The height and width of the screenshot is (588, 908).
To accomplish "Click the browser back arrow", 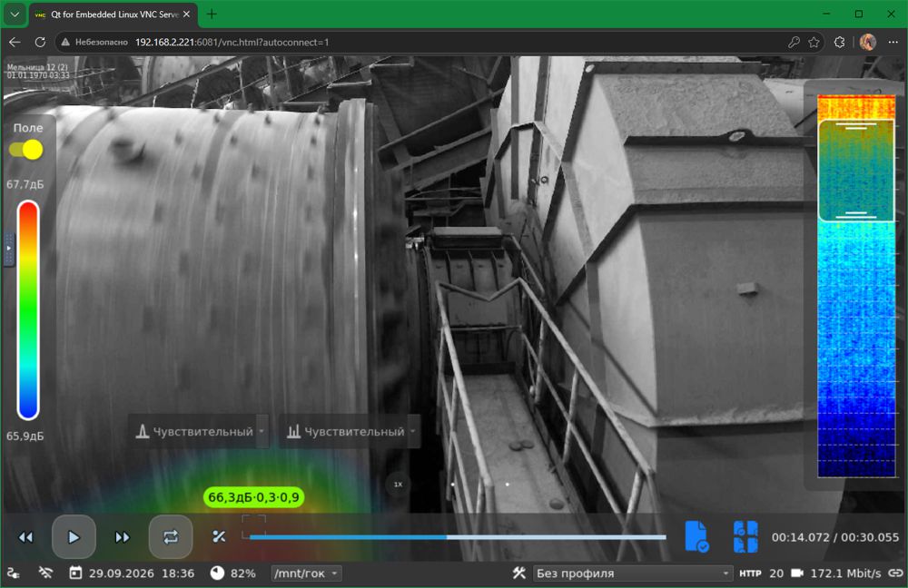I will click(15, 43).
